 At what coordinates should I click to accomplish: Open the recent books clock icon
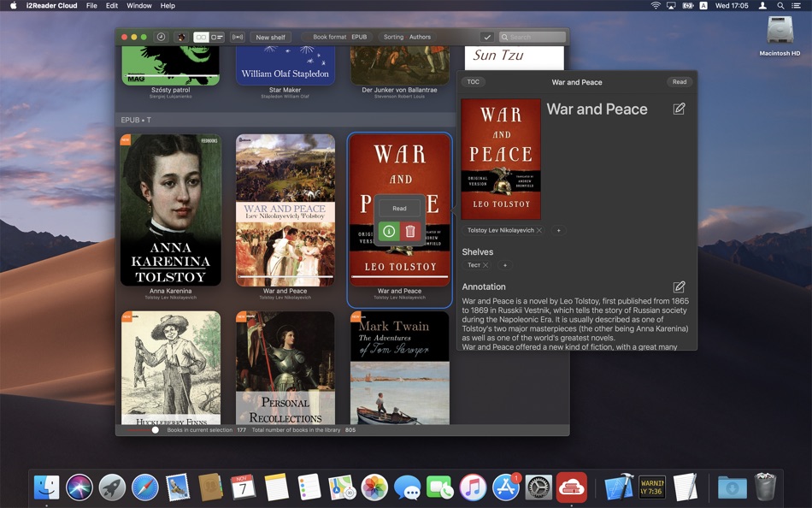coord(161,37)
